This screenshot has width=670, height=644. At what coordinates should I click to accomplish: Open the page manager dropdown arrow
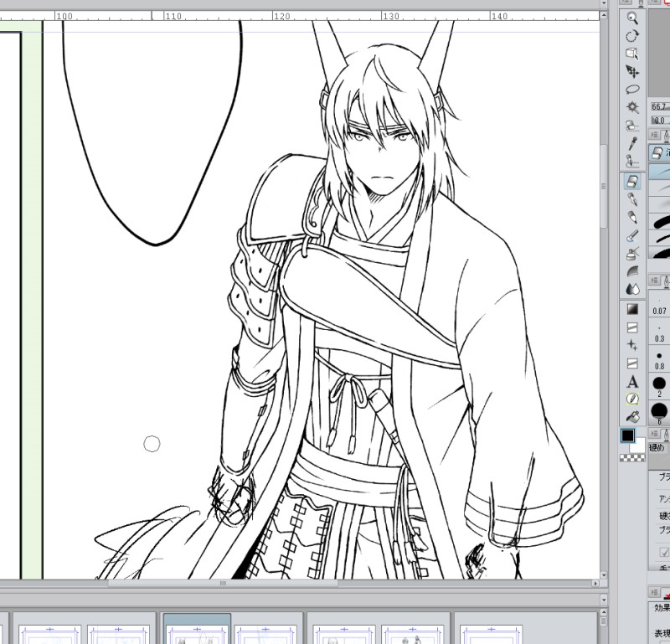pyautogui.click(x=603, y=600)
